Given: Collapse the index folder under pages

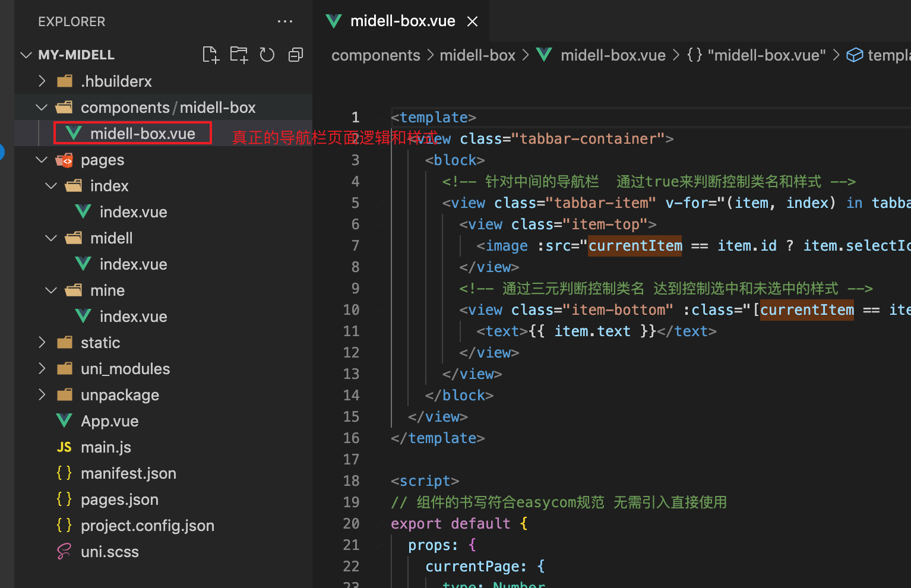Looking at the screenshot, I should (52, 185).
